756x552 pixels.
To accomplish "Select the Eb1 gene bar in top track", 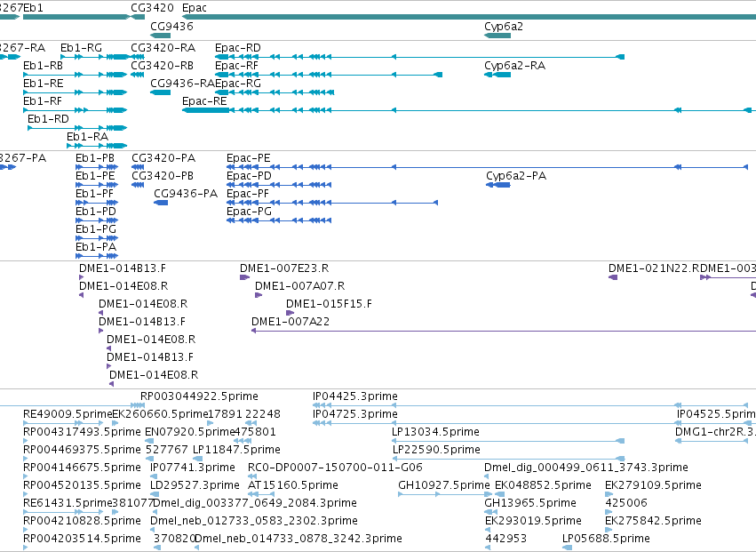I will click(x=76, y=17).
